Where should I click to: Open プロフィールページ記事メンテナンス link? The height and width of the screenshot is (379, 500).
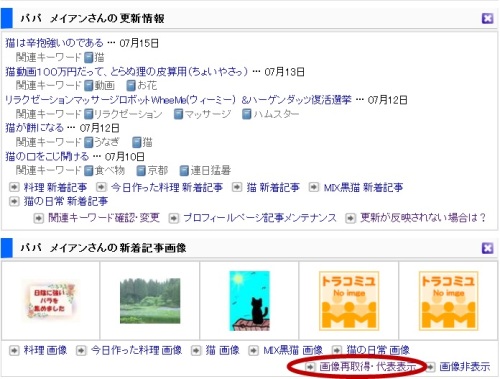(x=260, y=218)
